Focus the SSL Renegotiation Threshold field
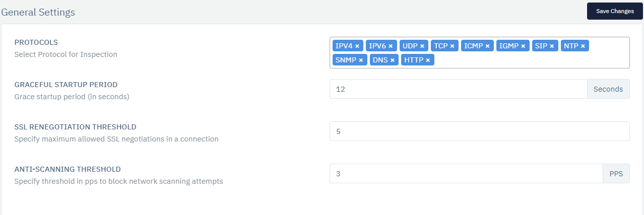644x215 pixels. (x=479, y=131)
